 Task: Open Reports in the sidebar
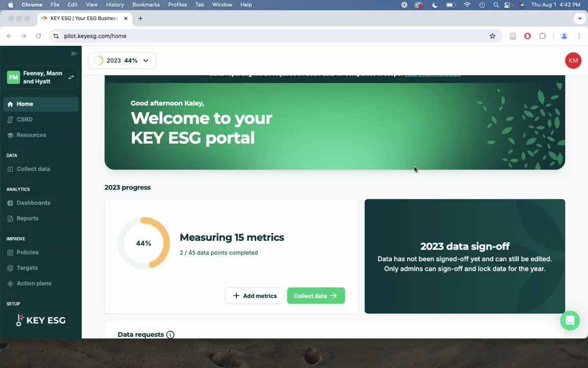tap(41, 218)
